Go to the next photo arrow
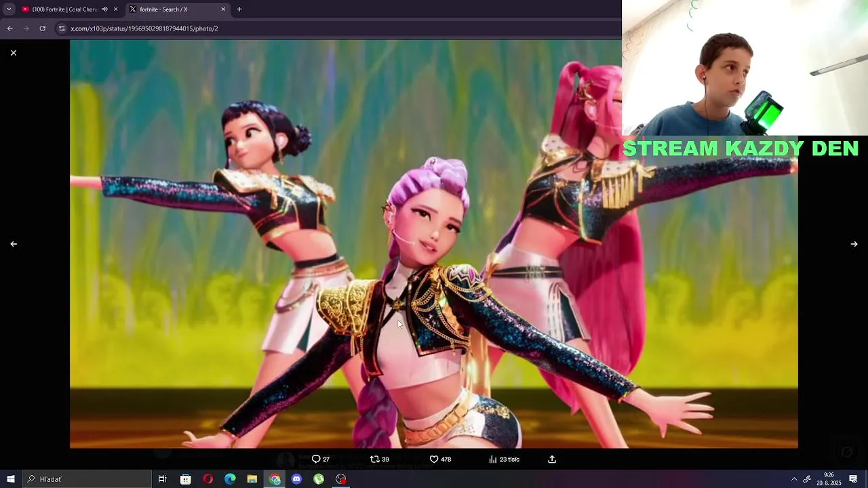The width and height of the screenshot is (868, 488). (x=854, y=244)
